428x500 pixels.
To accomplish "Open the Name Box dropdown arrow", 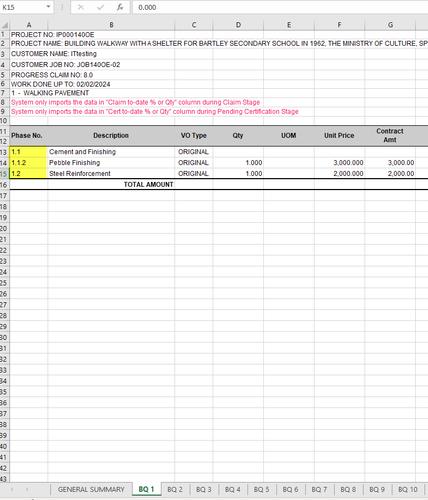I will [x=48, y=7].
